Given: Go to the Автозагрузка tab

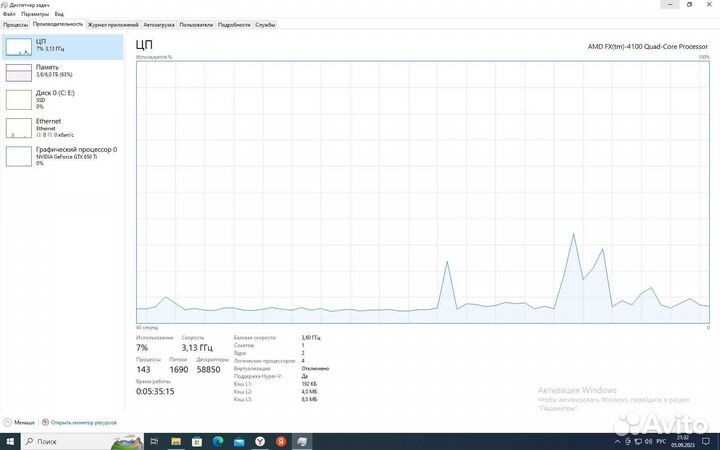Looking at the screenshot, I should pyautogui.click(x=157, y=24).
